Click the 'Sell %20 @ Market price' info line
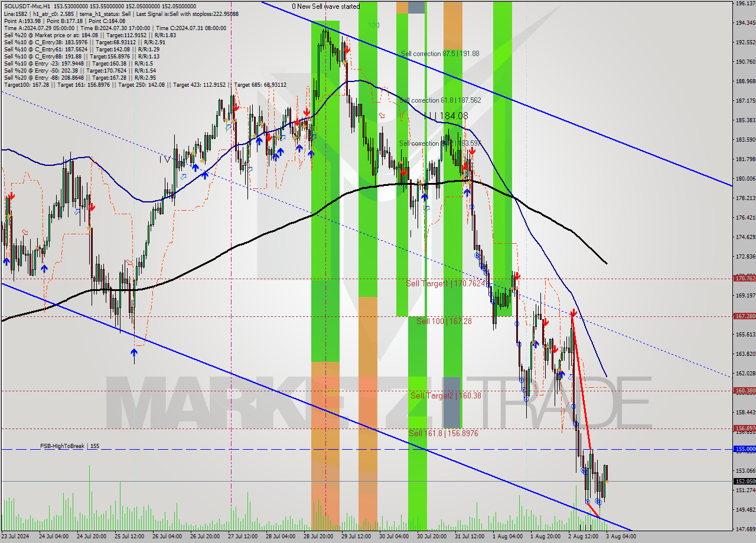Viewport: 756px width, 543px height. pos(90,35)
